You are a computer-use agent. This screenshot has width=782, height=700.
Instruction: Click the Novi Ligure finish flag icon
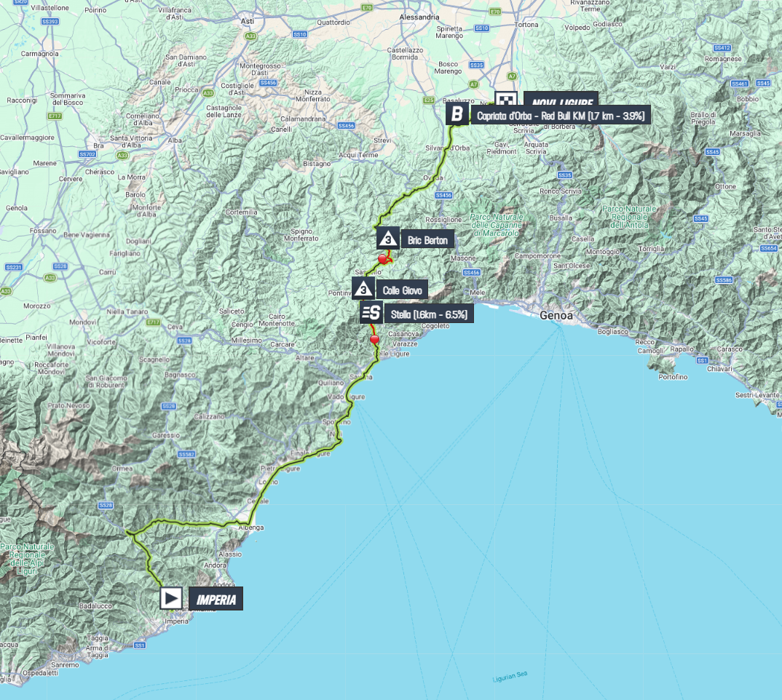[506, 99]
